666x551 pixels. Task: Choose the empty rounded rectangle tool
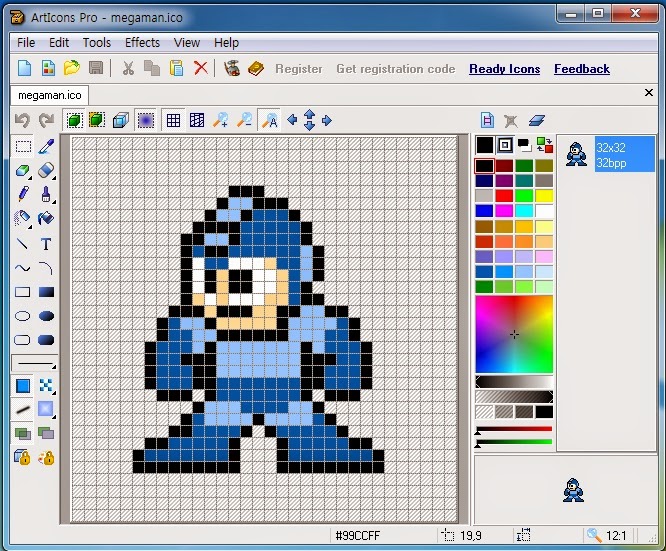point(23,340)
